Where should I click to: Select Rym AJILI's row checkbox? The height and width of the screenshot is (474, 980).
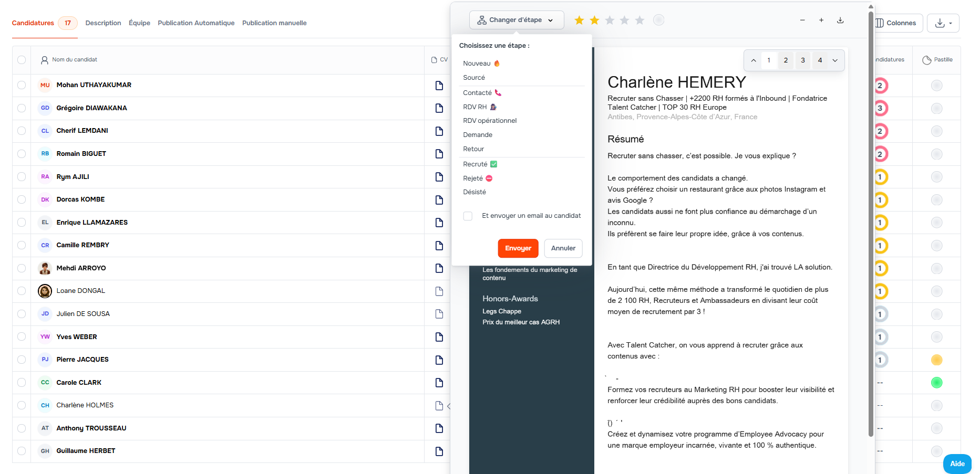(22, 177)
